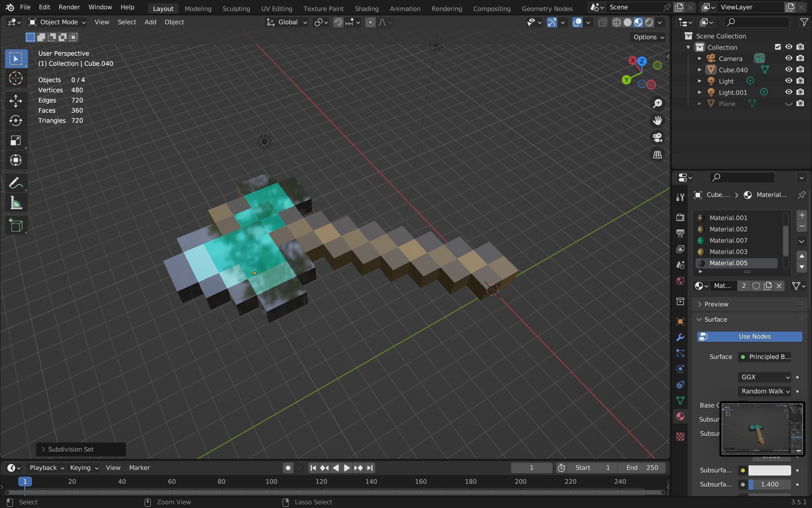Open the Particles properties tab
The width and height of the screenshot is (812, 508).
680,353
